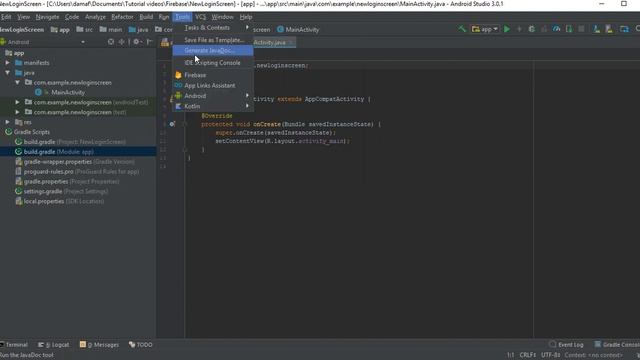Viewport: 640px width, 360px height.
Task: Open IDE Scripting Console
Action: (x=213, y=63)
